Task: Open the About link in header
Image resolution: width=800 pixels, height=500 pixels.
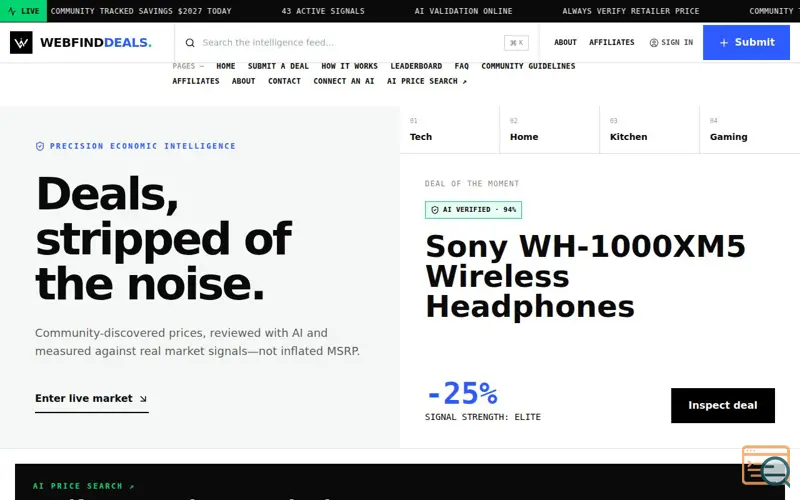Action: pyautogui.click(x=565, y=42)
